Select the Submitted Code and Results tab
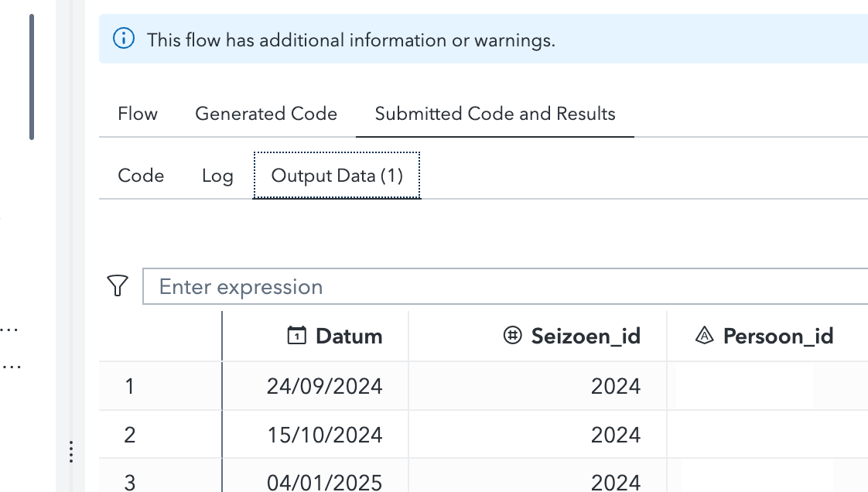The height and width of the screenshot is (492, 868). tap(494, 113)
